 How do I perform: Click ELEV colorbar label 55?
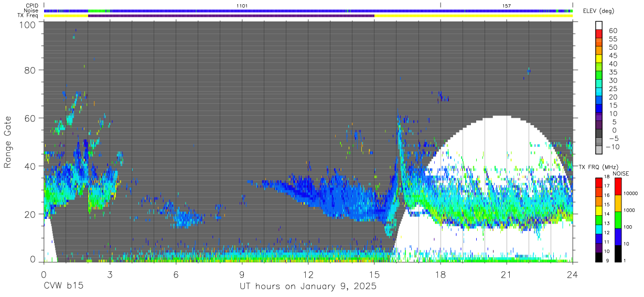tap(613, 39)
